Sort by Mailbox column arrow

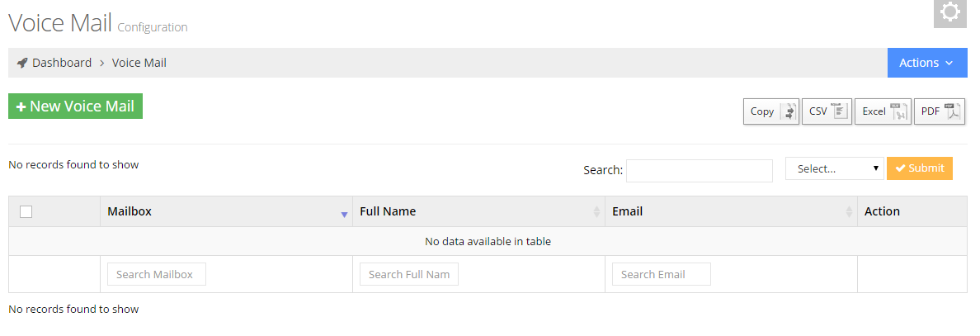coord(344,214)
